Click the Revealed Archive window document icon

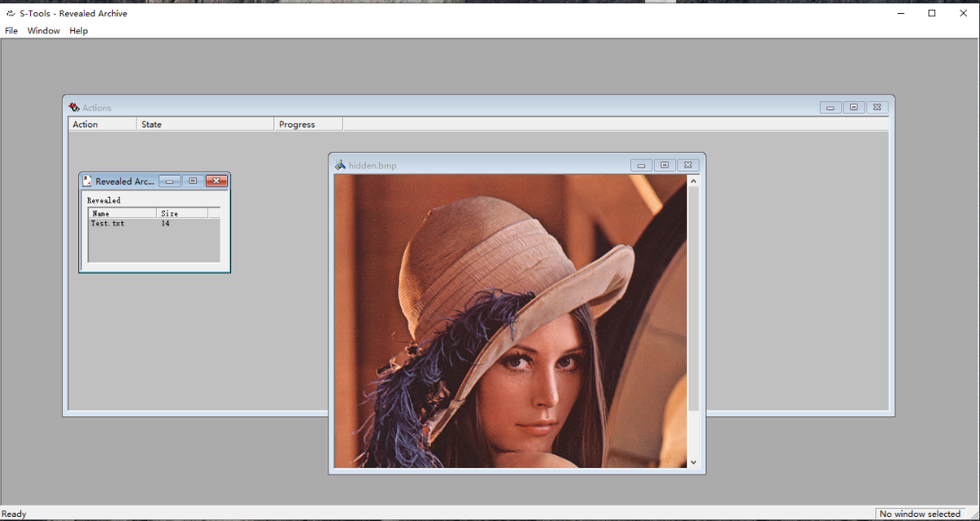pos(87,181)
